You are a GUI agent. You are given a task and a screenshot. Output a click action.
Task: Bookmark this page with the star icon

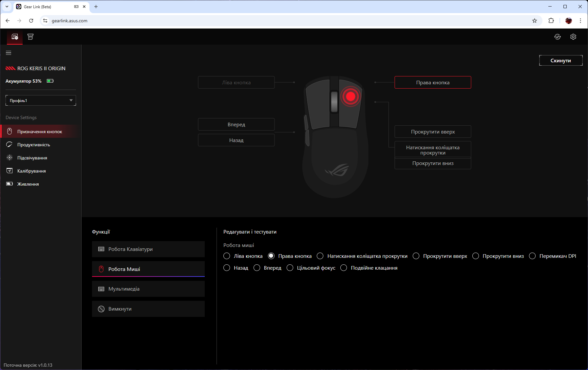point(535,21)
